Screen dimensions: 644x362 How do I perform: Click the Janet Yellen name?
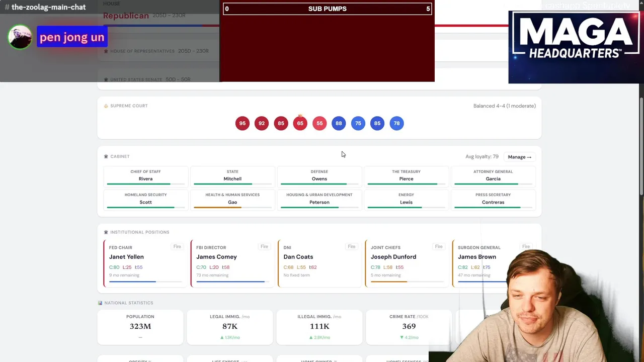[x=126, y=257]
